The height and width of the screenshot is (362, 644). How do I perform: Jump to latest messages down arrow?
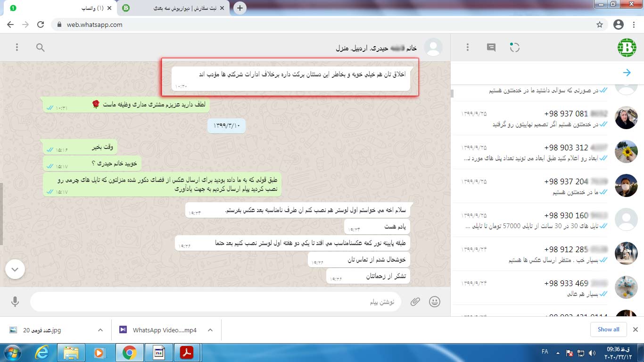(15, 269)
